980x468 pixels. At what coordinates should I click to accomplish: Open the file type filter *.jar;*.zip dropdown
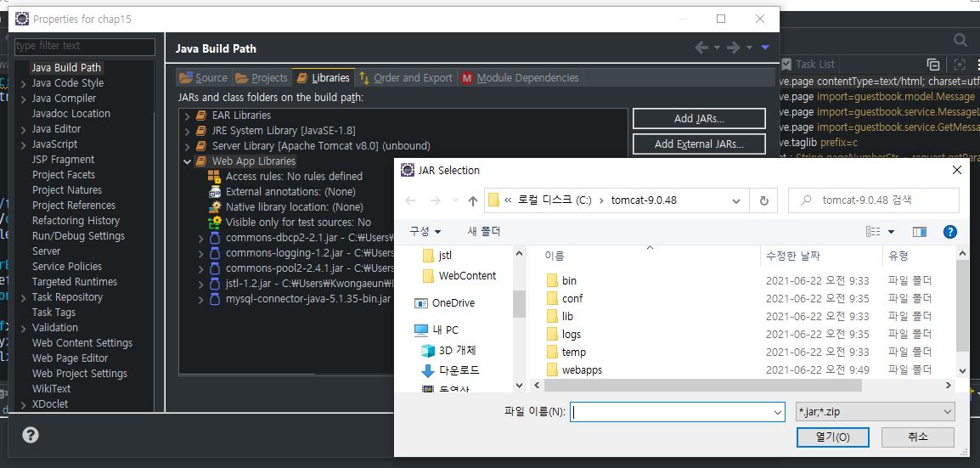click(875, 412)
